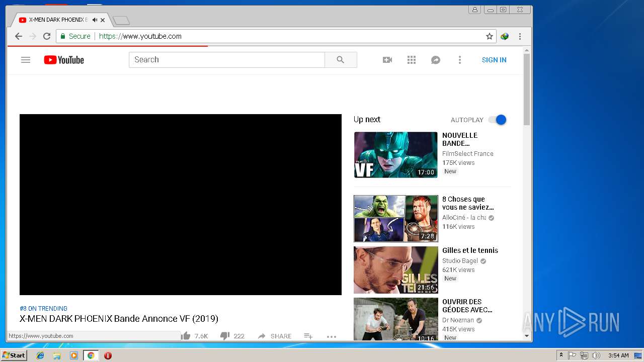
Task: Like the video with thumbs up
Action: [x=186, y=336]
